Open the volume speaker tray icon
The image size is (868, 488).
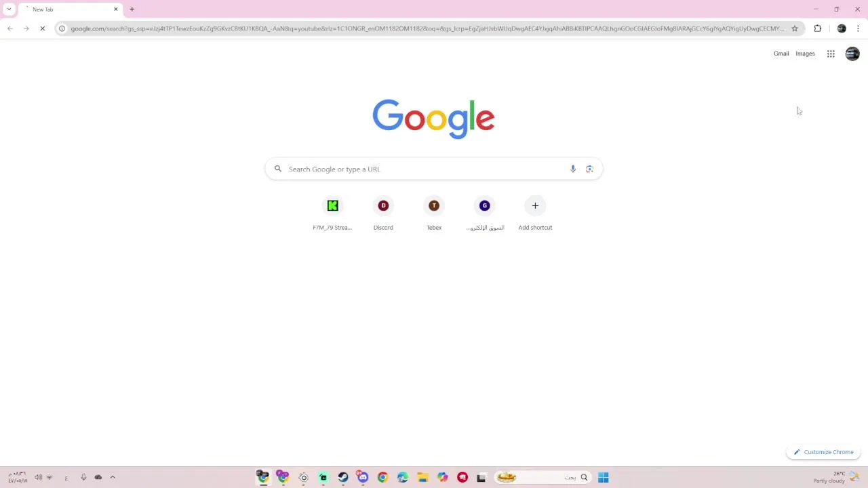(38, 477)
